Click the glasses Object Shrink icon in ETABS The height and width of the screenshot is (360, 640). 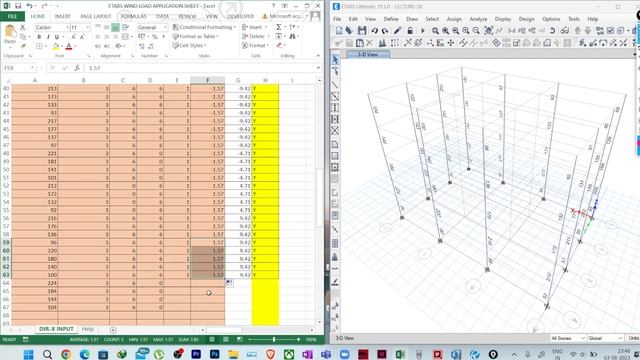pos(565,31)
